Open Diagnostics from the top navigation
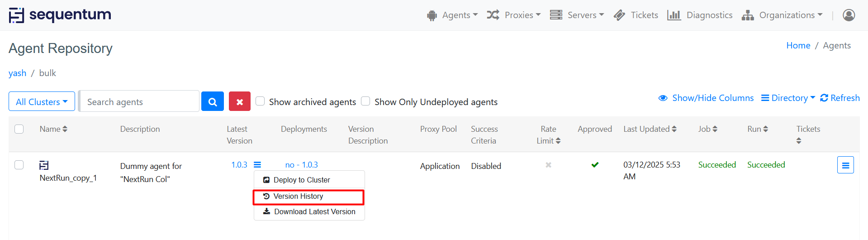Viewport: 868px width, 240px height. [x=700, y=15]
